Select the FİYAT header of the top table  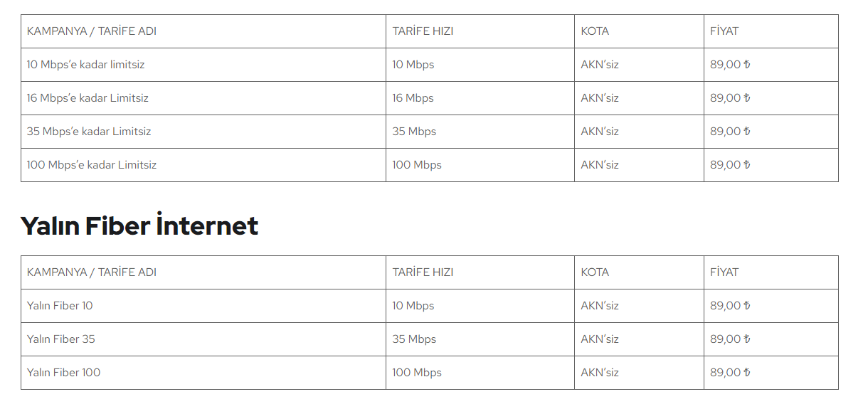pyautogui.click(x=724, y=31)
